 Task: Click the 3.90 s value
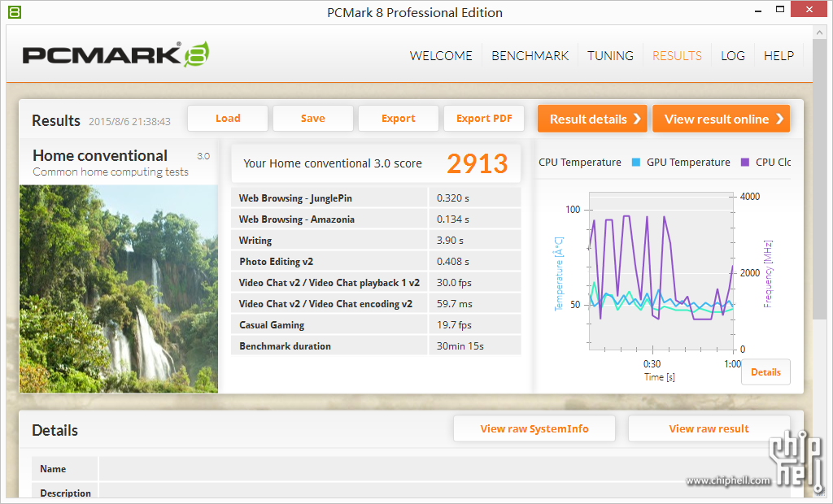(x=450, y=241)
